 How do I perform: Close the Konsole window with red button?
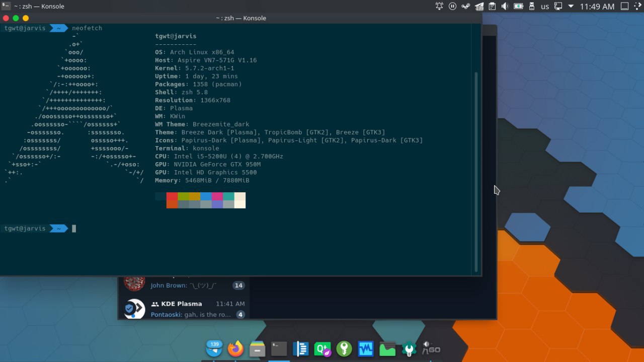click(x=6, y=18)
